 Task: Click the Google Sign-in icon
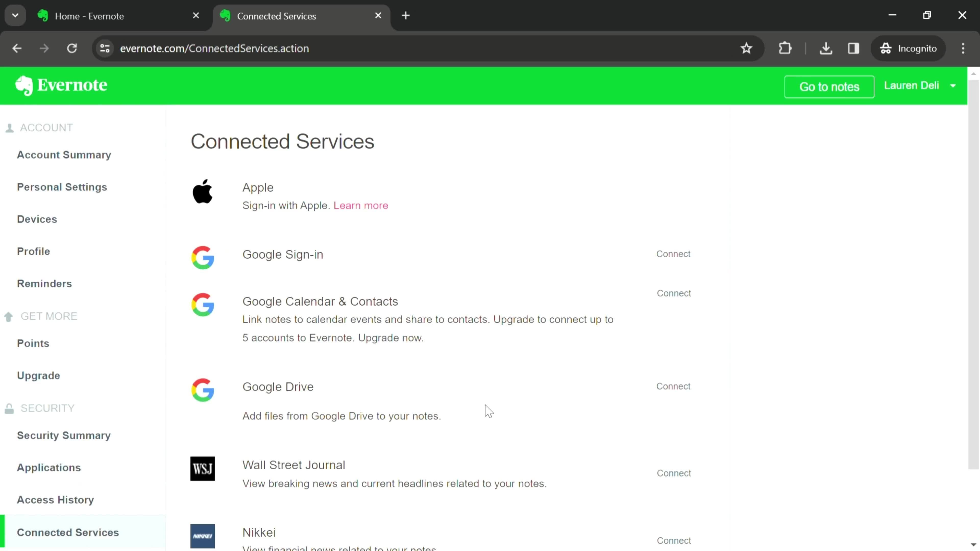[x=203, y=257]
